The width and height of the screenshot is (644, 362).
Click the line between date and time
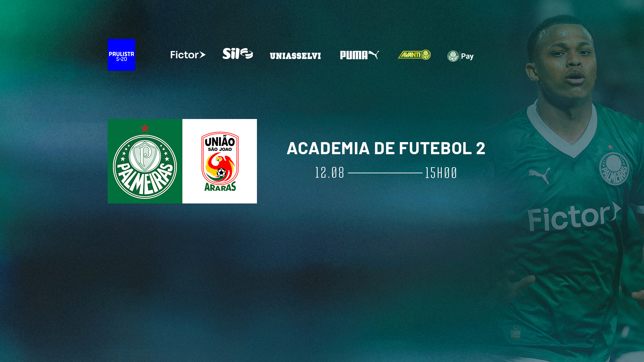pyautogui.click(x=385, y=173)
